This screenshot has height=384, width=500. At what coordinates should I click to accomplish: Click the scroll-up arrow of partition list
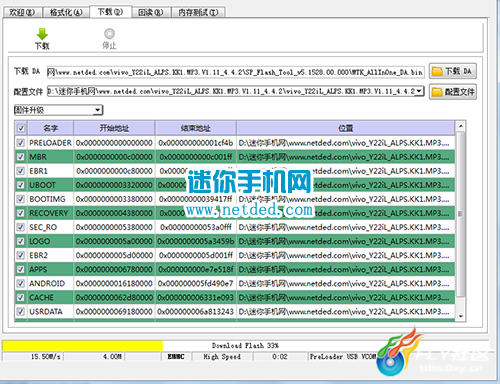[x=460, y=126]
